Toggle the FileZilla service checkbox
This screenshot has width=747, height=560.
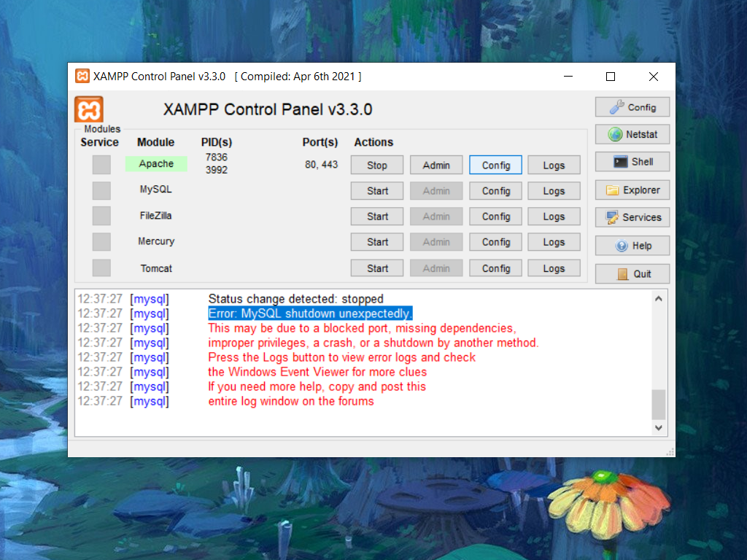(101, 216)
